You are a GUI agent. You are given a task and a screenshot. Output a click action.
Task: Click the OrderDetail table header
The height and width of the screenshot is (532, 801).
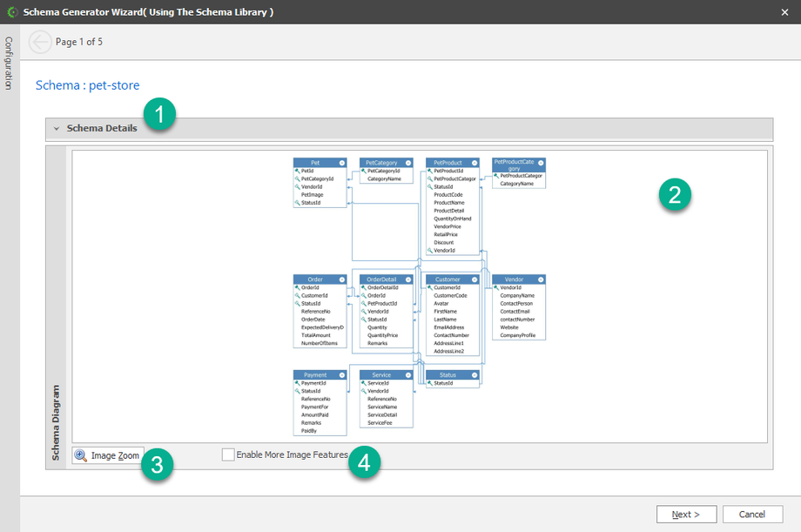(x=387, y=279)
